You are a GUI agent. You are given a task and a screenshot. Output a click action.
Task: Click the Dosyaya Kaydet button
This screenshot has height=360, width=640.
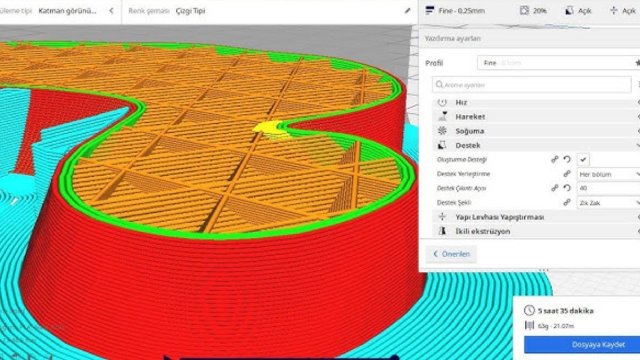(582, 345)
